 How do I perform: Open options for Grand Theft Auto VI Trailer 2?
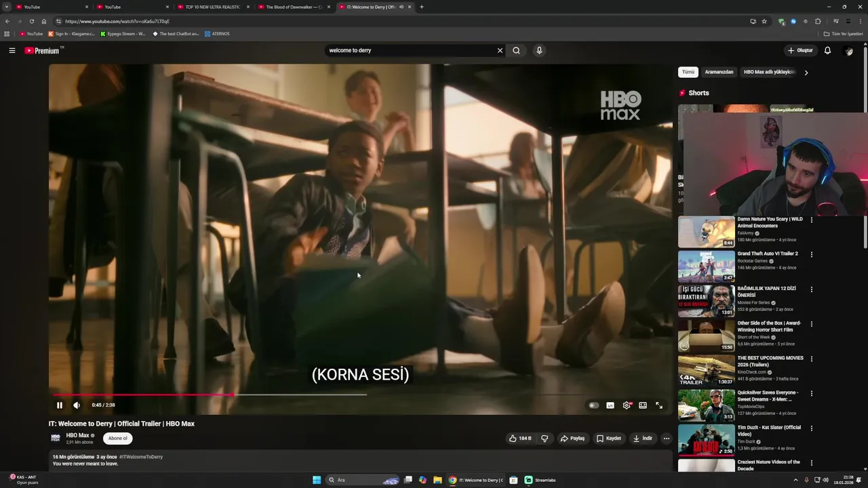pos(811,254)
